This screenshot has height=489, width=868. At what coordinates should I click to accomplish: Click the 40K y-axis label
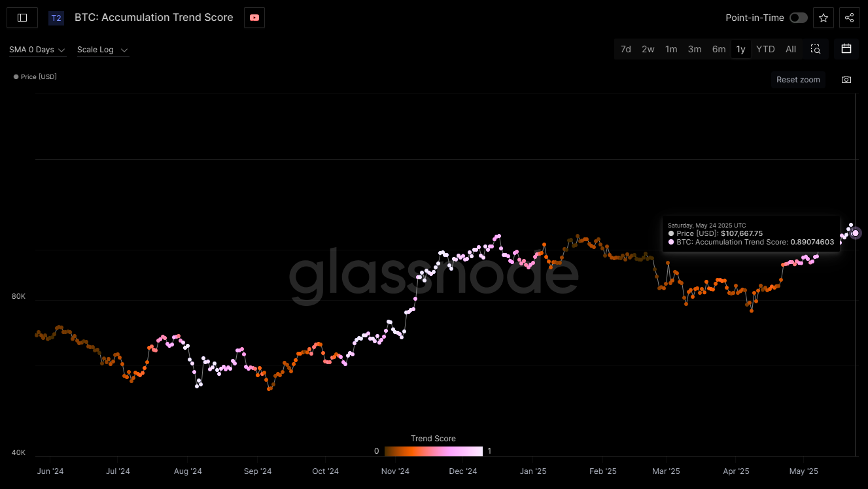tap(19, 453)
